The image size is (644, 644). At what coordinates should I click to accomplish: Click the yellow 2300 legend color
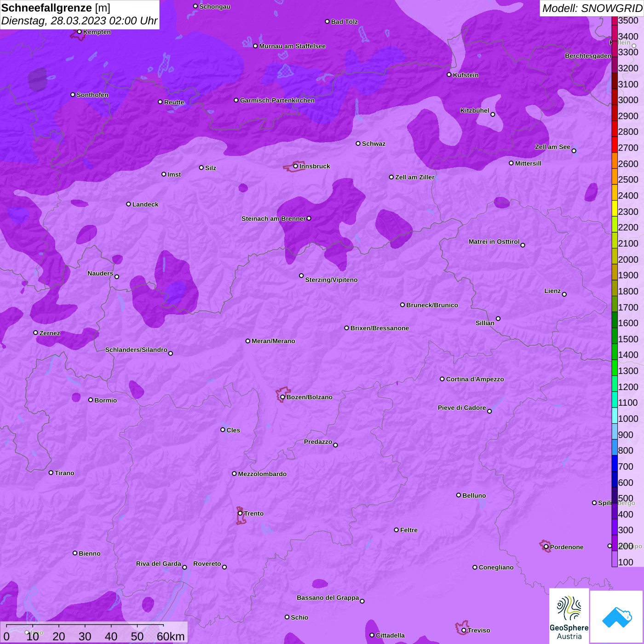pos(615,208)
